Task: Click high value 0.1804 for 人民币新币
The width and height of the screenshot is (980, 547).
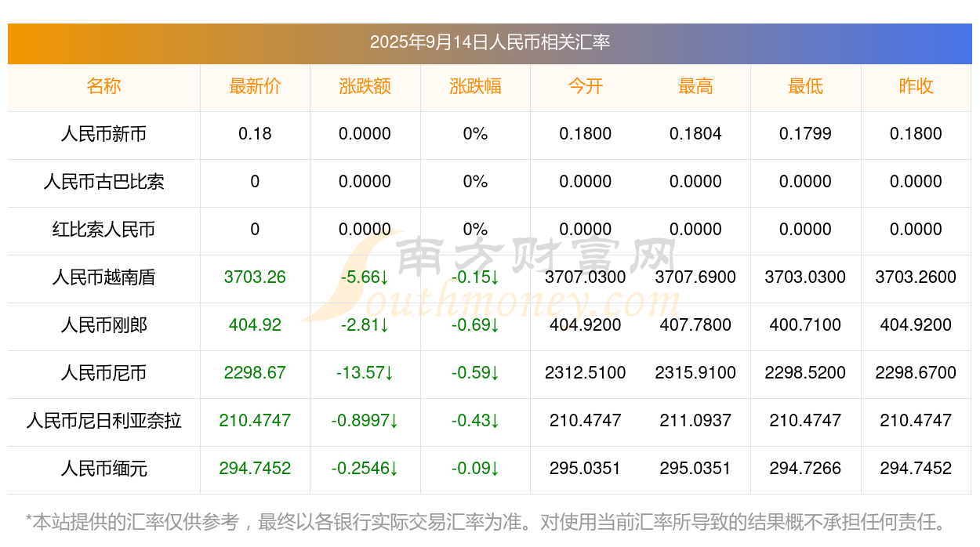Action: pyautogui.click(x=695, y=134)
